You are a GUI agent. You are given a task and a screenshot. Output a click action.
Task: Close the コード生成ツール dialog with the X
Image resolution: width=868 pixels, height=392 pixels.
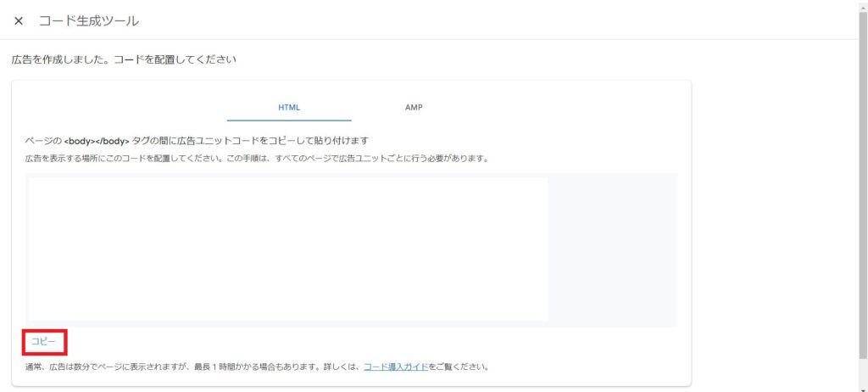pyautogui.click(x=19, y=20)
